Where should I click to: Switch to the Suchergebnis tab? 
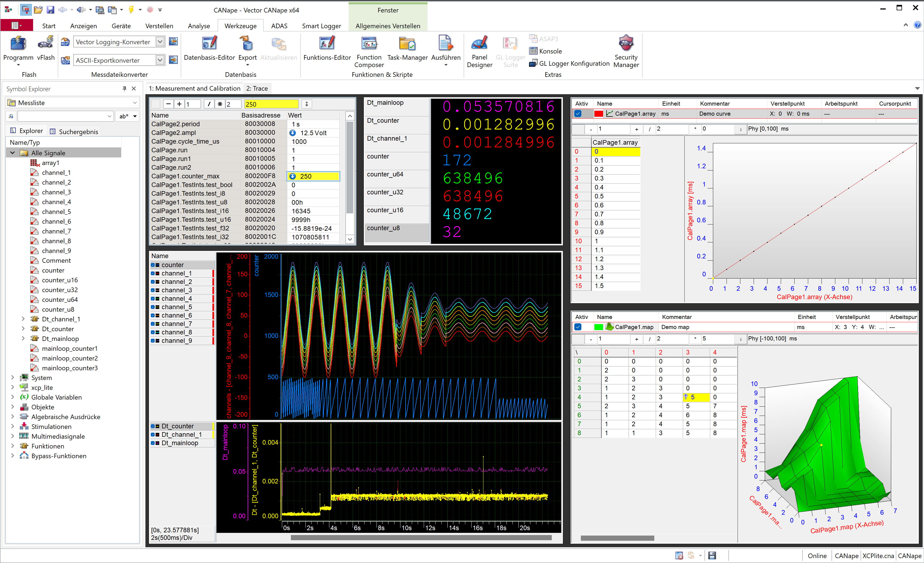coord(74,132)
